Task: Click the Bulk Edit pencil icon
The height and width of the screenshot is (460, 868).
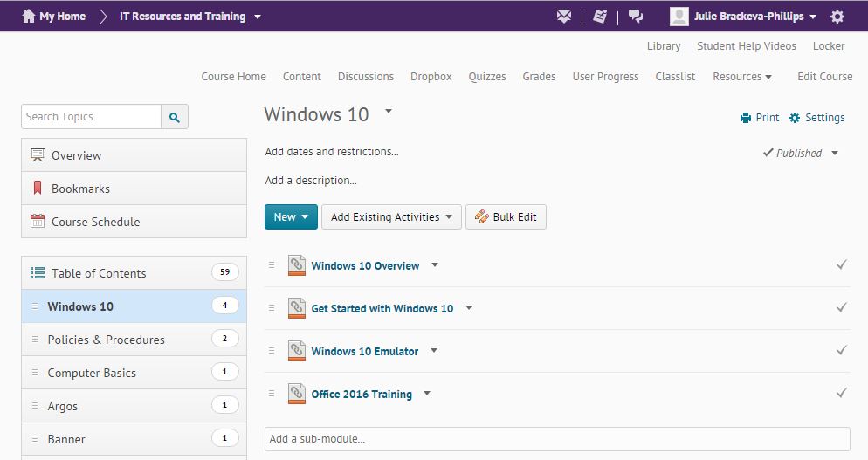Action: tap(482, 217)
